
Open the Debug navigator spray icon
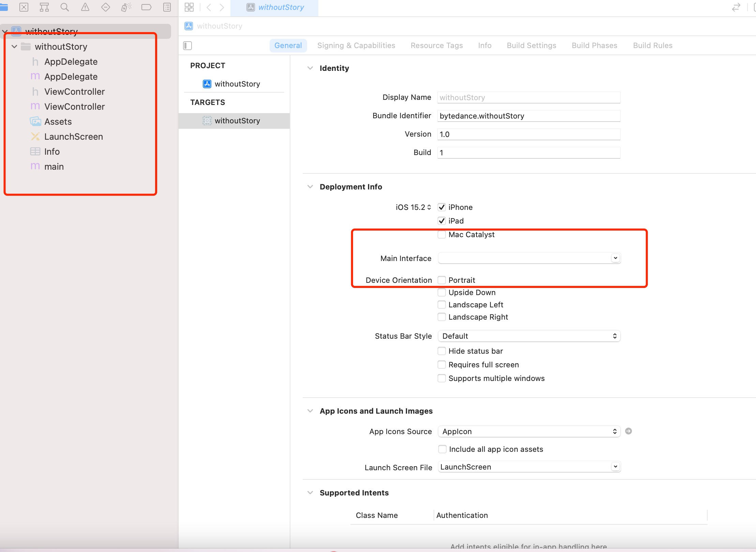[126, 7]
